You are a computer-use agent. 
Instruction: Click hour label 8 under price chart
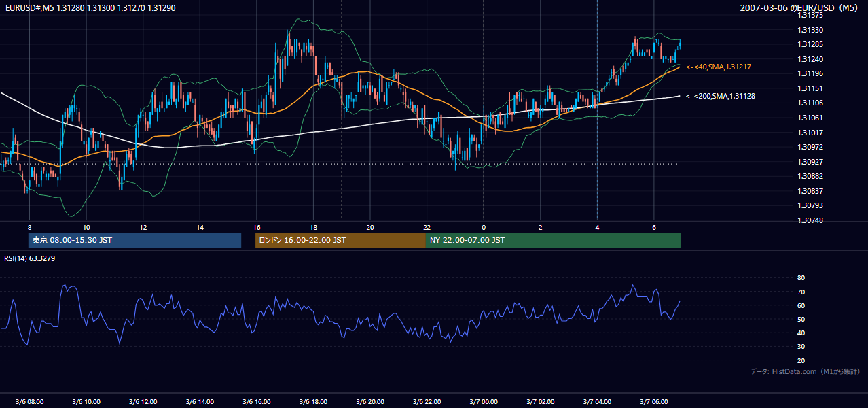[x=29, y=227]
